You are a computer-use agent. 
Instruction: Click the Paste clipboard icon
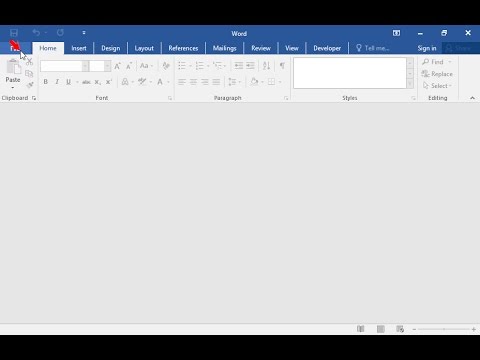pyautogui.click(x=13, y=67)
